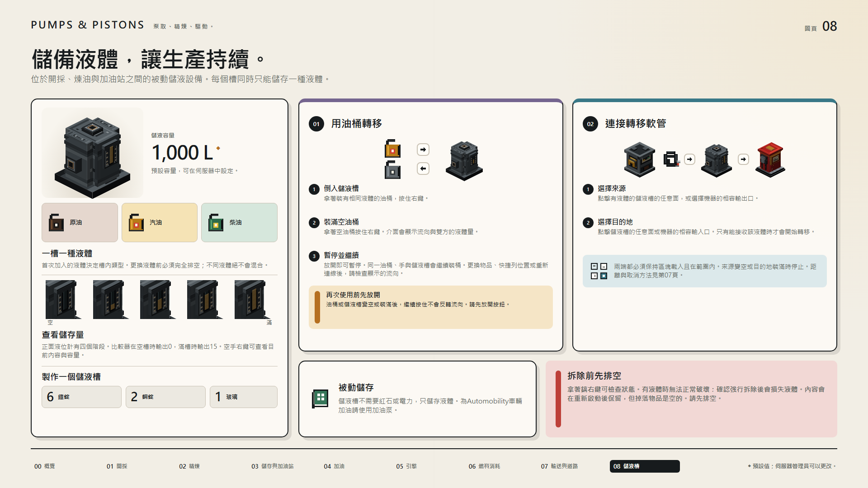This screenshot has height=488, width=868.
Task: Click the red fuel pump icon
Action: click(770, 160)
